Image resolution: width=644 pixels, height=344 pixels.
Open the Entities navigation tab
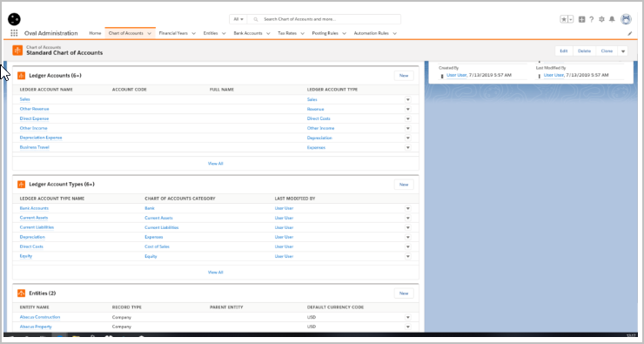point(211,33)
